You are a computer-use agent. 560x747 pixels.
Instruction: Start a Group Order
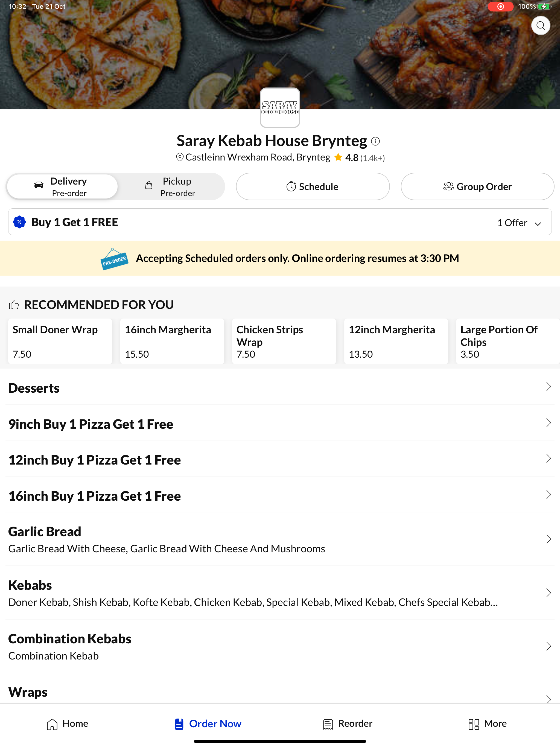477,187
